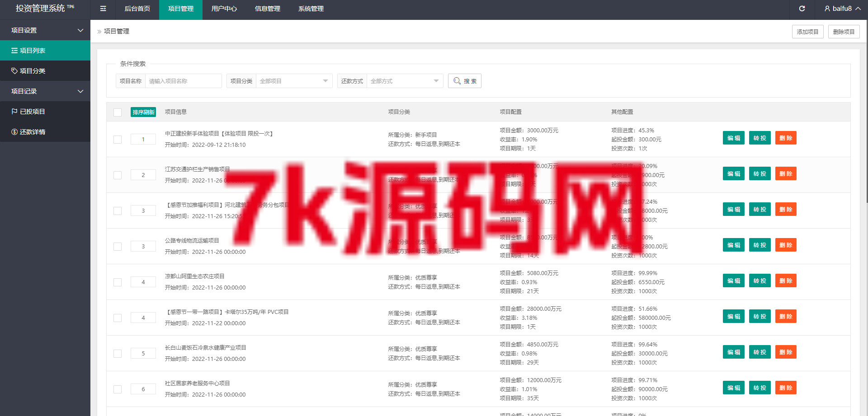Open 已投项目 sidebar menu item
This screenshot has height=416, width=868.
(x=45, y=112)
